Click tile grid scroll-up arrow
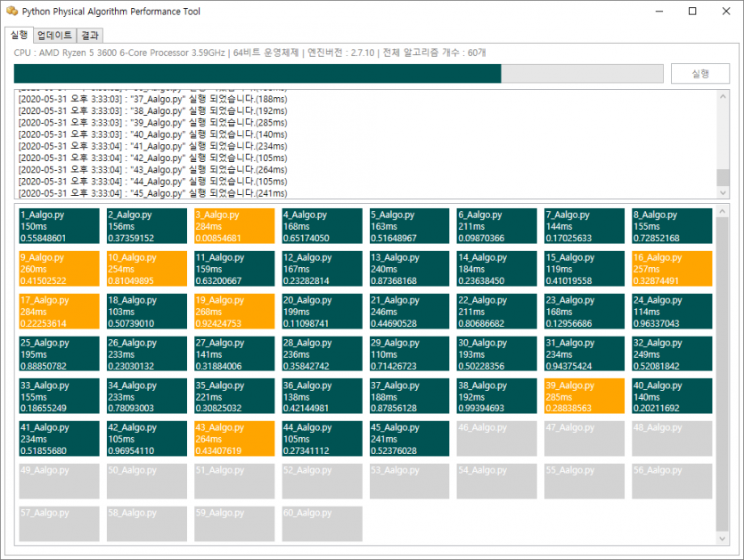 [723, 210]
